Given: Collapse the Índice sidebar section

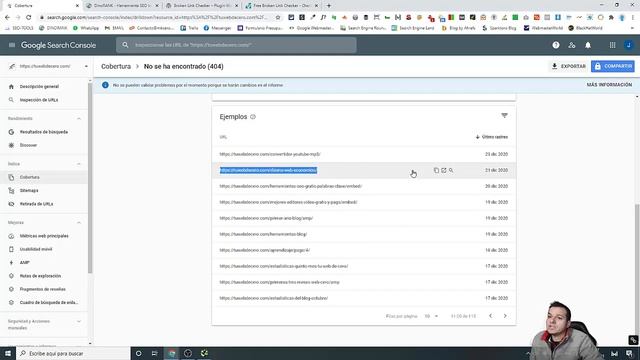Looking at the screenshot, I should 79,164.
